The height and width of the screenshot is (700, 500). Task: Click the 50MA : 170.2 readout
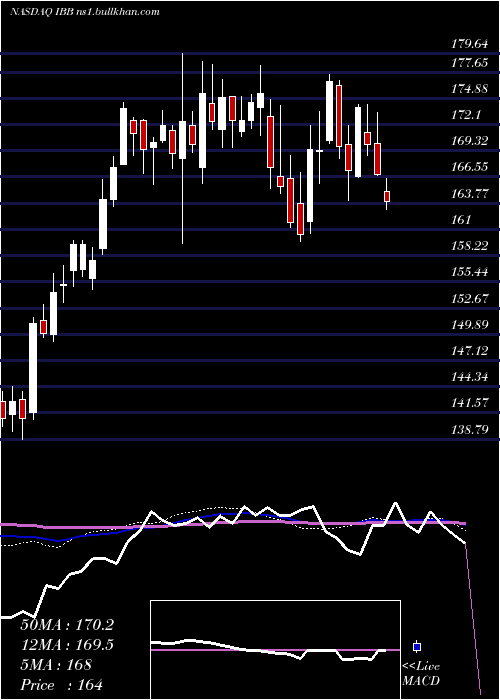tap(67, 625)
